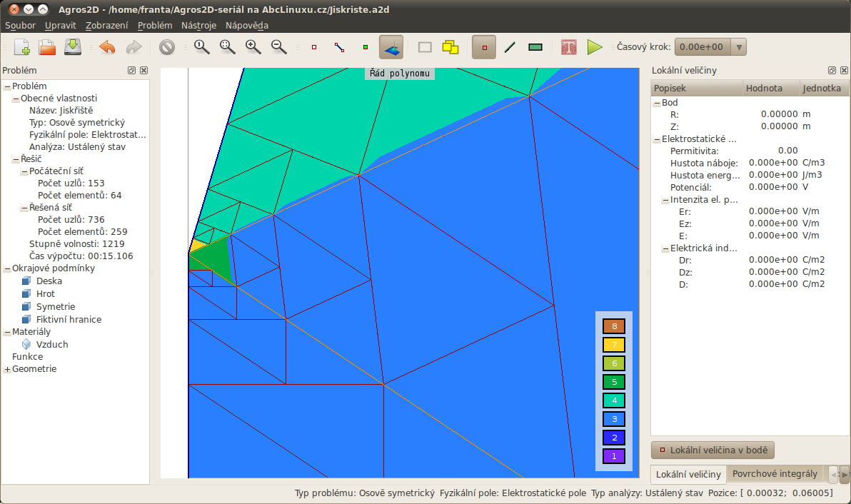Open a file with the folder icon

[47, 47]
